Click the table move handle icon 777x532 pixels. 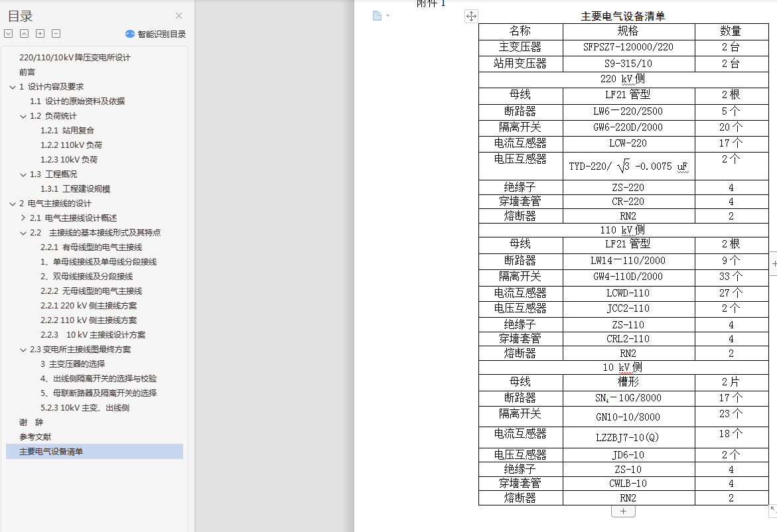point(471,17)
